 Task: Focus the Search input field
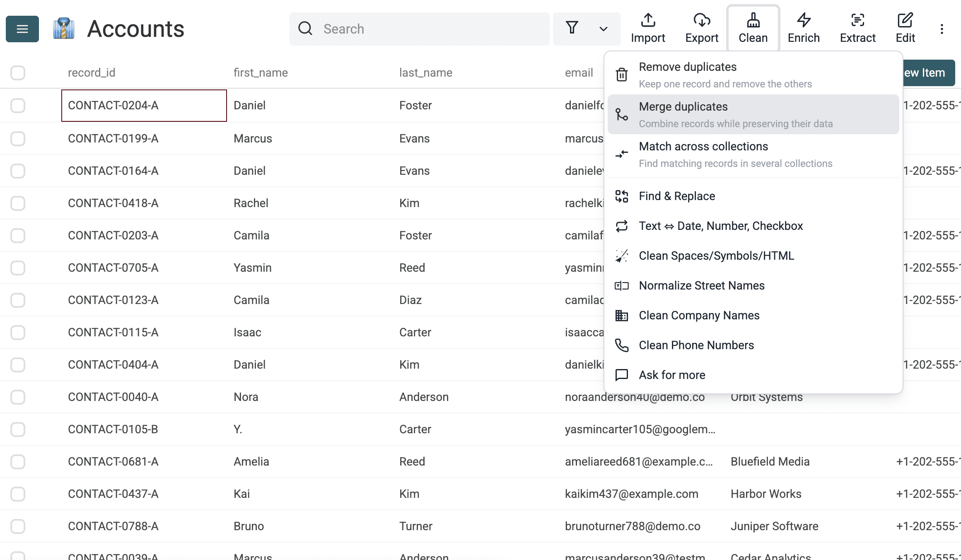[x=419, y=29]
